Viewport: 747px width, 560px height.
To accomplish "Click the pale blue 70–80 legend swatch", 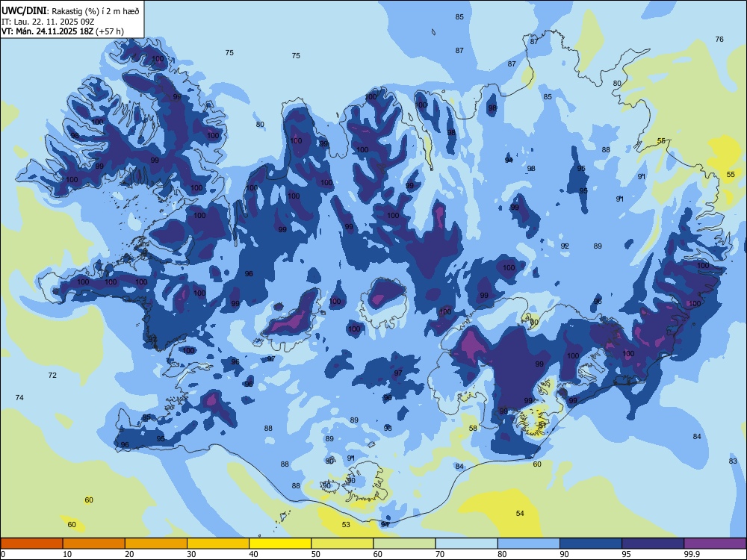I will [466, 544].
